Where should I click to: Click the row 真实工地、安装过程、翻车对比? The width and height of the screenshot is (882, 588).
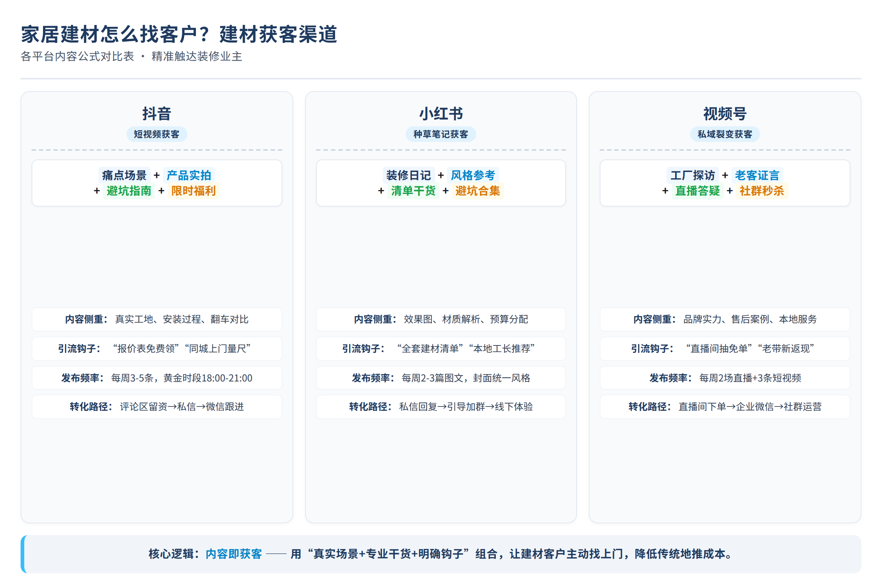pyautogui.click(x=157, y=319)
